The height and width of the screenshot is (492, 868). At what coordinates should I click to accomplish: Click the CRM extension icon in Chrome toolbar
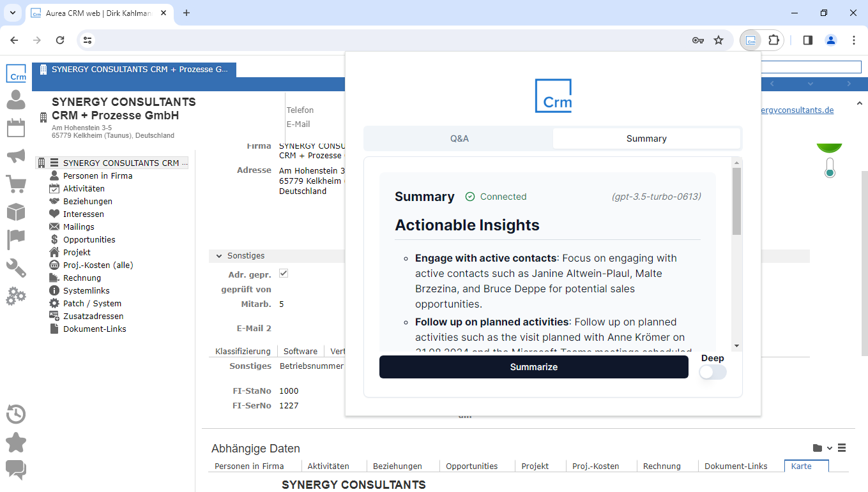click(752, 40)
